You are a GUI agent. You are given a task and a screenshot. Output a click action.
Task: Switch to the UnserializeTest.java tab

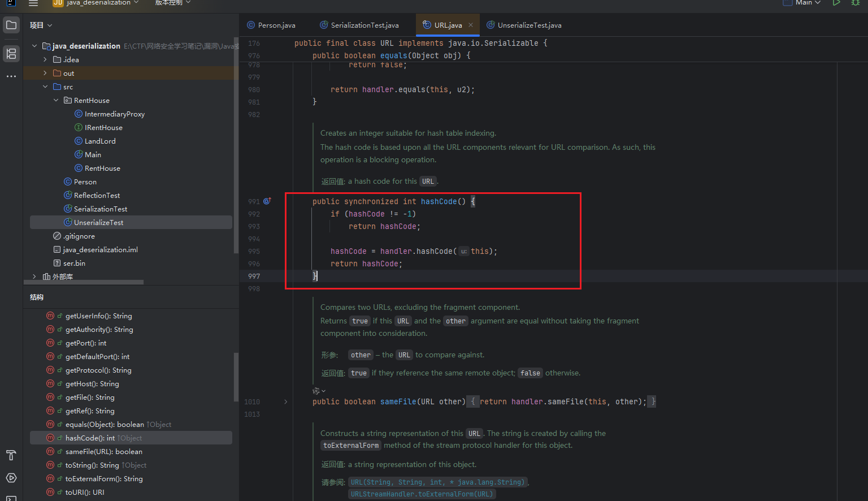pyautogui.click(x=529, y=25)
